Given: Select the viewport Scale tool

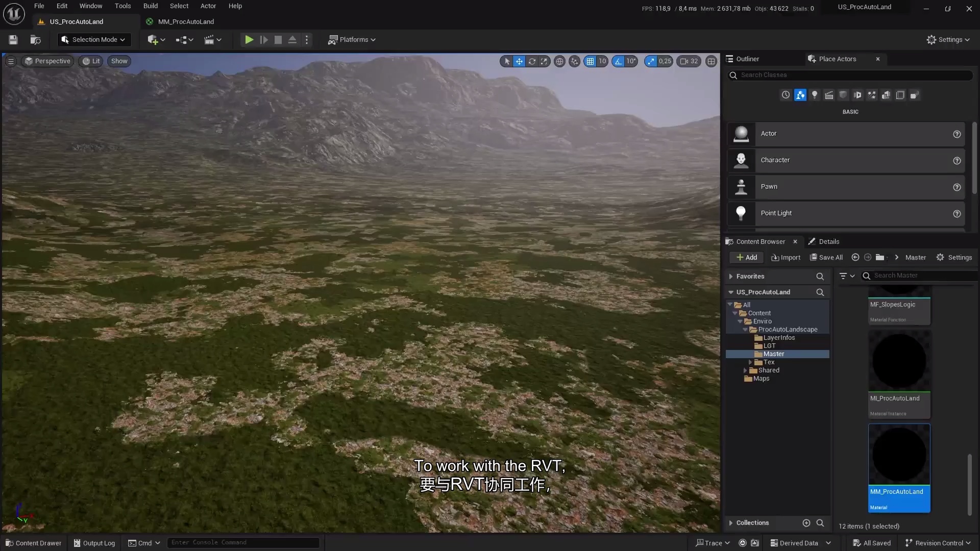Looking at the screenshot, I should [544, 61].
